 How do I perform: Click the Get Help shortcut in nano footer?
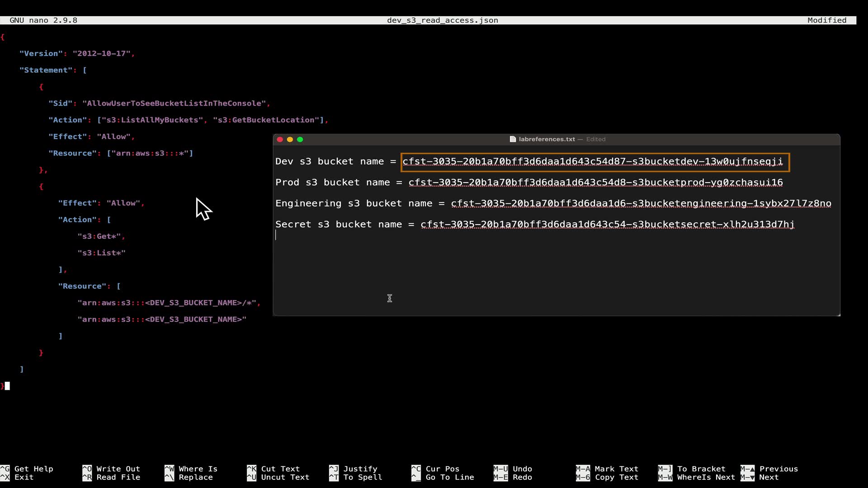coord(33,469)
